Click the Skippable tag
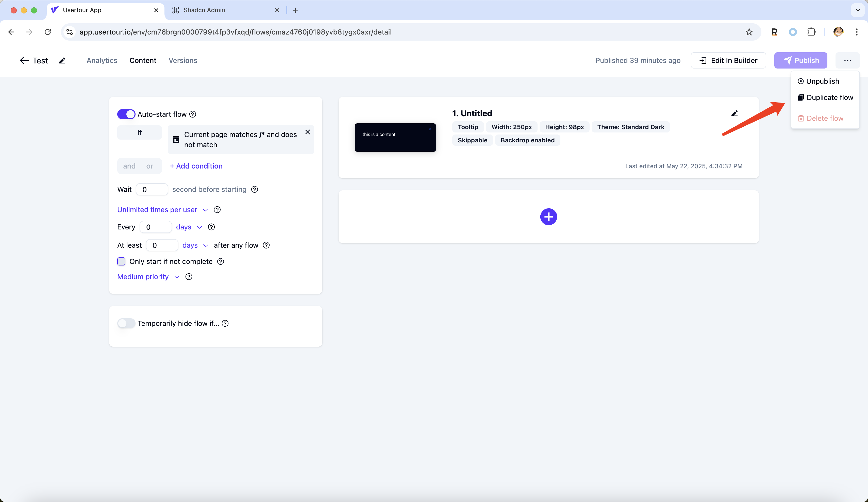868x502 pixels. point(472,140)
